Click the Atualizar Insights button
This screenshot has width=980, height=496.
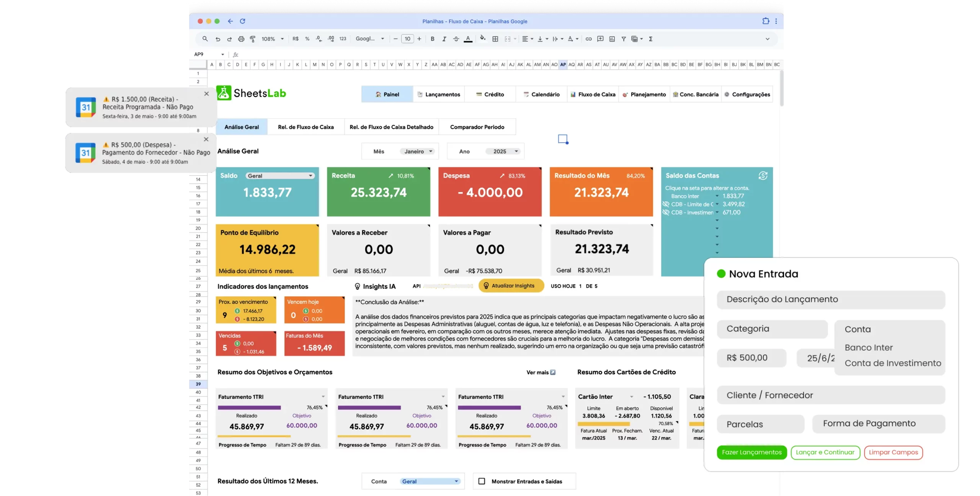[511, 286]
